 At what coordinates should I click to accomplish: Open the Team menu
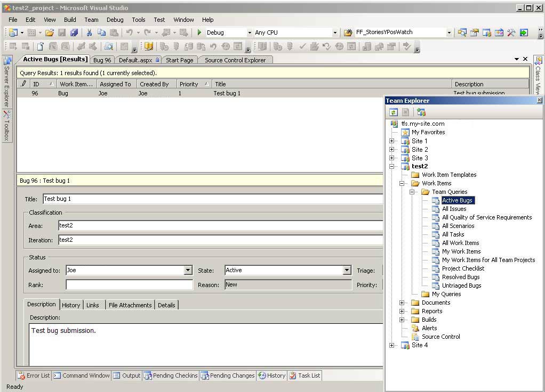(91, 20)
